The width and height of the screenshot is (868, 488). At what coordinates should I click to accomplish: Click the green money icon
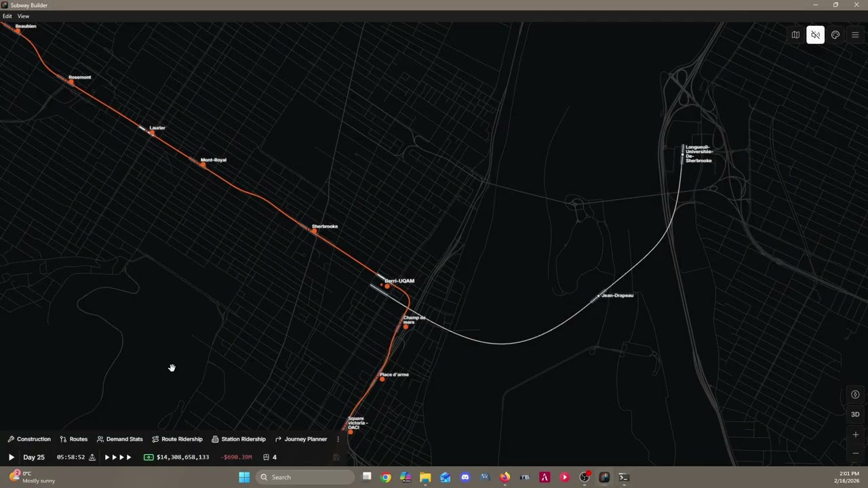pyautogui.click(x=149, y=457)
